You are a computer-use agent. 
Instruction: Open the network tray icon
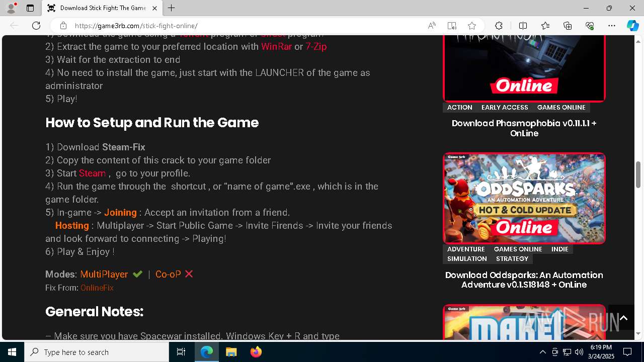[x=567, y=352]
